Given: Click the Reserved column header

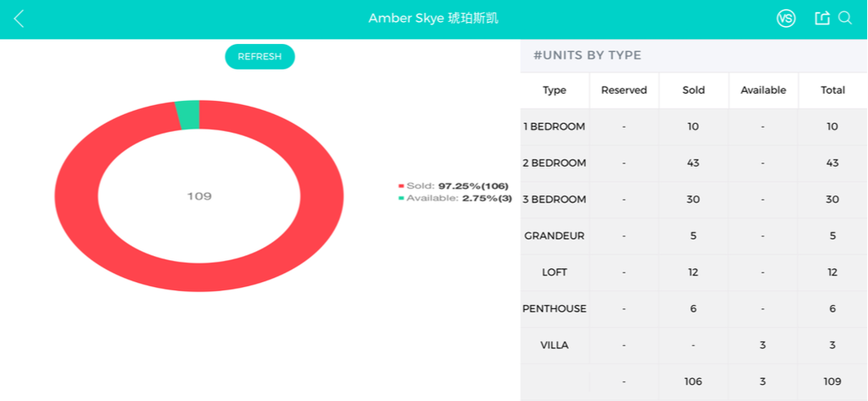Looking at the screenshot, I should click(623, 90).
